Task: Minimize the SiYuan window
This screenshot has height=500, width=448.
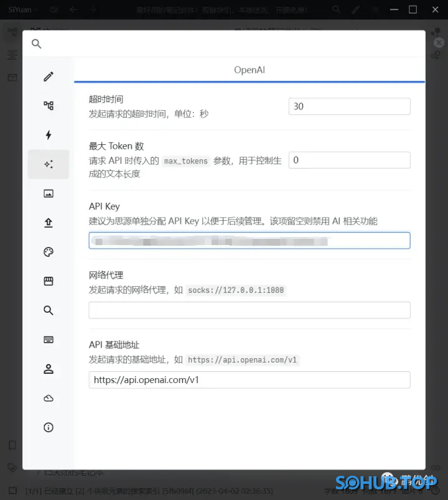Action: click(x=394, y=9)
